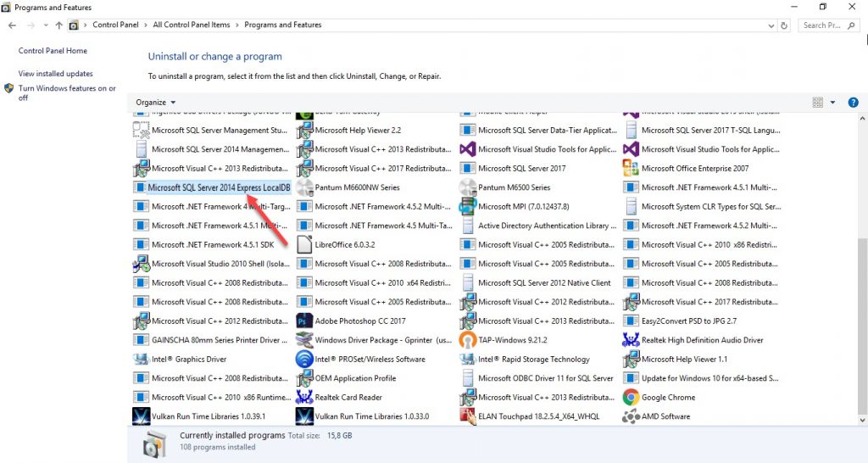Screen dimensions: 868x463
Task: Click Microsoft Office Enterprise 2007 icon
Action: click(x=631, y=168)
